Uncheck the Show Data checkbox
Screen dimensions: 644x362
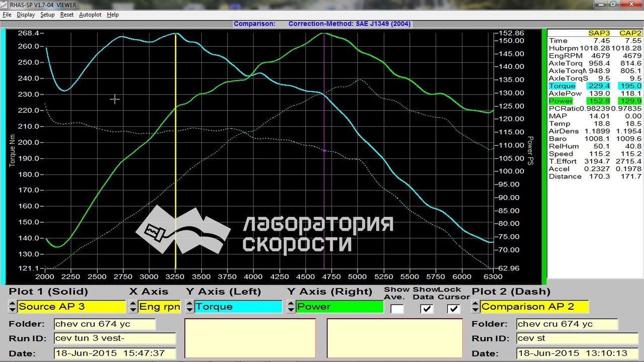tap(427, 309)
